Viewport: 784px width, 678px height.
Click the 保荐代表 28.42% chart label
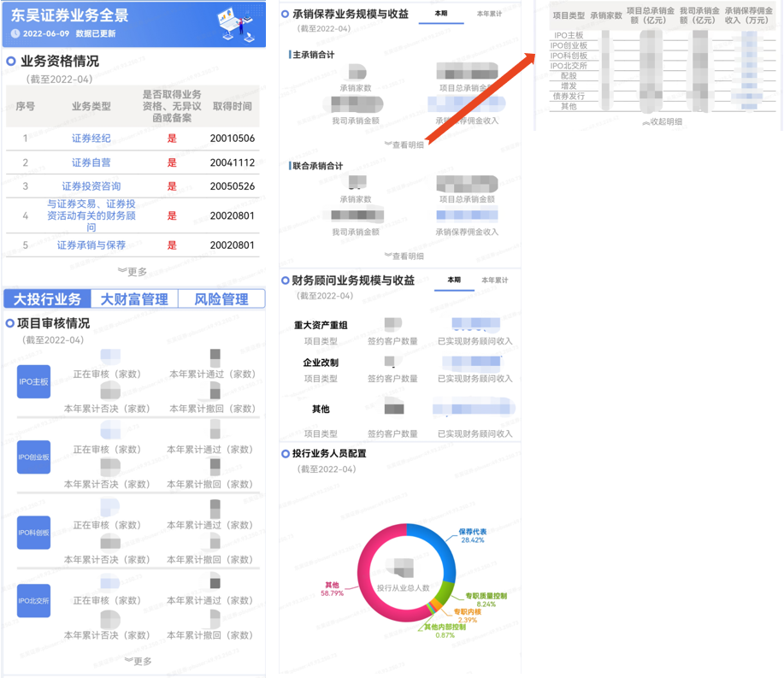pyautogui.click(x=473, y=536)
